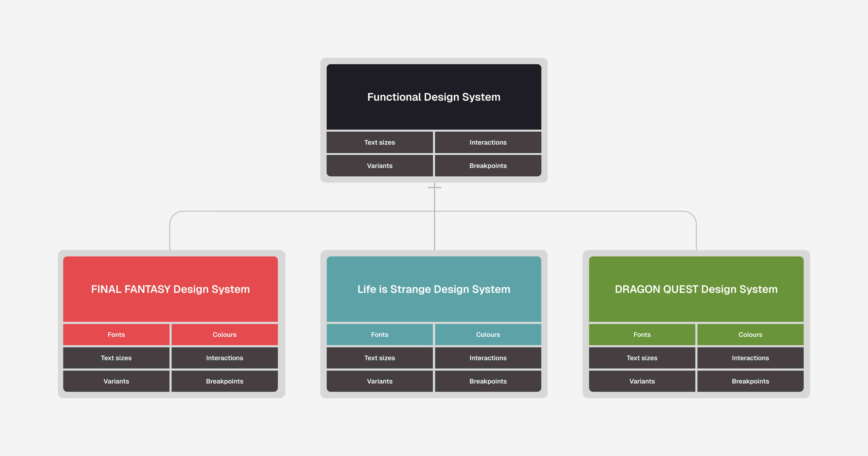Viewport: 868px width, 456px height.
Task: Click the FINAL FANTASY Design System red header
Action: coord(170,289)
